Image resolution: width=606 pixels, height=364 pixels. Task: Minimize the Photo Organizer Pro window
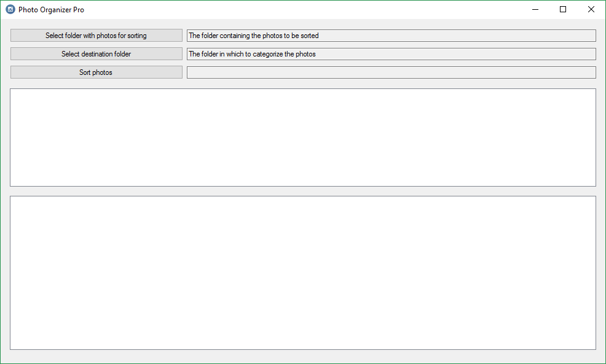(535, 9)
